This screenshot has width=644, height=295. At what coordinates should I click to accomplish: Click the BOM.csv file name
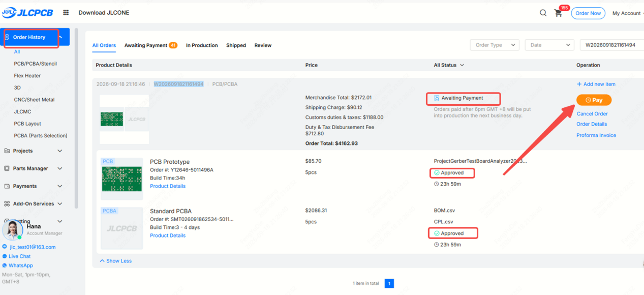[x=444, y=211]
